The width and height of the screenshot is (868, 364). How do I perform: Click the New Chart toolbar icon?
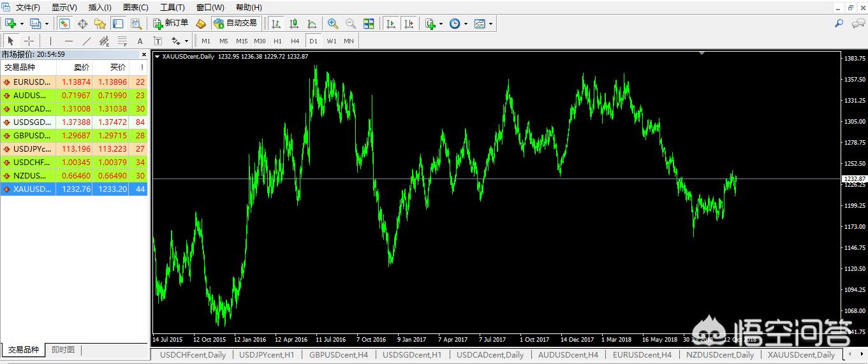11,24
